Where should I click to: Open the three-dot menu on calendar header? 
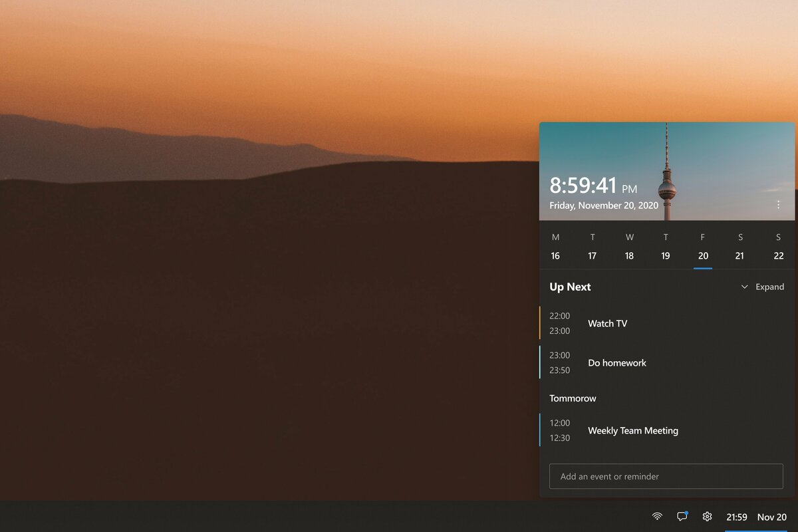click(778, 205)
